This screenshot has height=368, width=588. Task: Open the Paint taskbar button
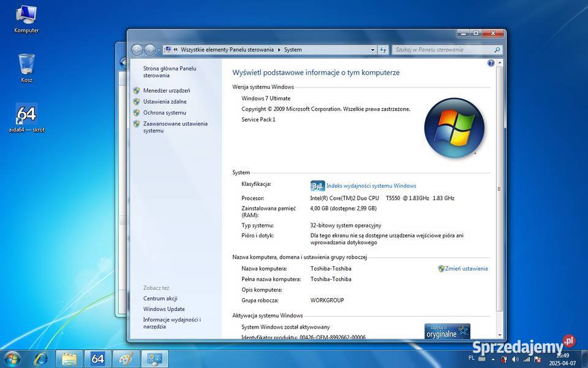[x=126, y=358]
